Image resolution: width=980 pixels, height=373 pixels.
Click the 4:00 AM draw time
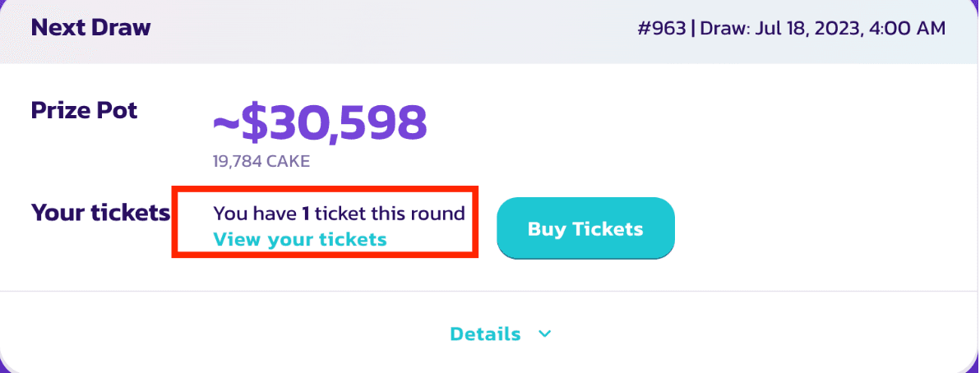tap(911, 29)
